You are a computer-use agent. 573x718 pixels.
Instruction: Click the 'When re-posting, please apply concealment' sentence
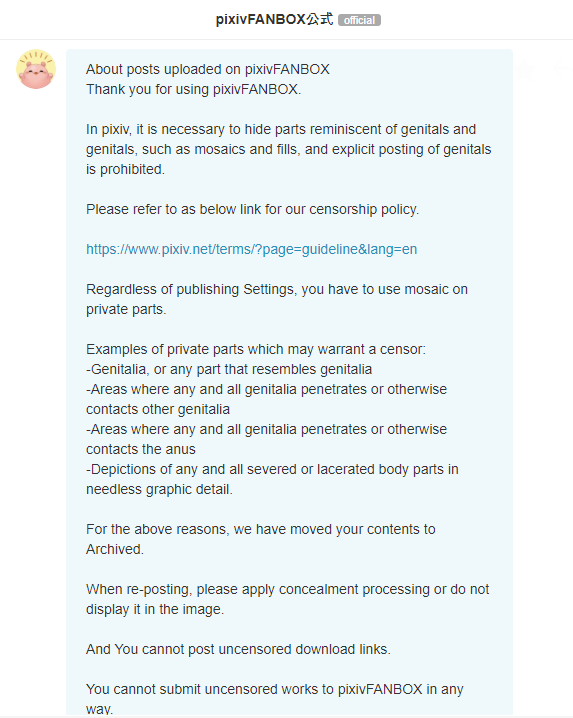coord(288,599)
